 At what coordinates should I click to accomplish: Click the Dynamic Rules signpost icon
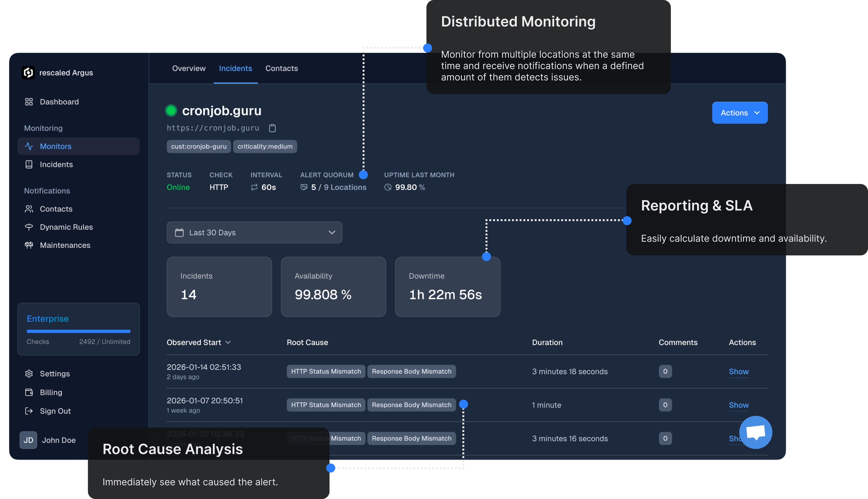[x=29, y=227]
